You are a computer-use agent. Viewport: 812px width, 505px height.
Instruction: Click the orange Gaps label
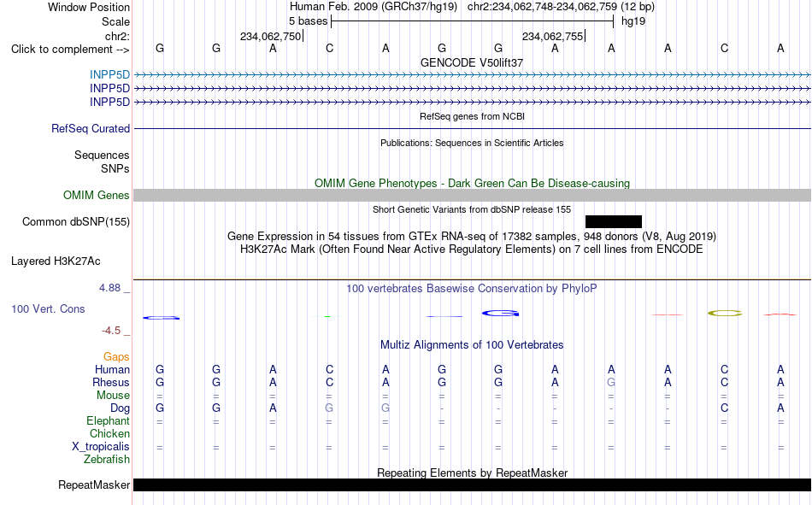tap(116, 356)
